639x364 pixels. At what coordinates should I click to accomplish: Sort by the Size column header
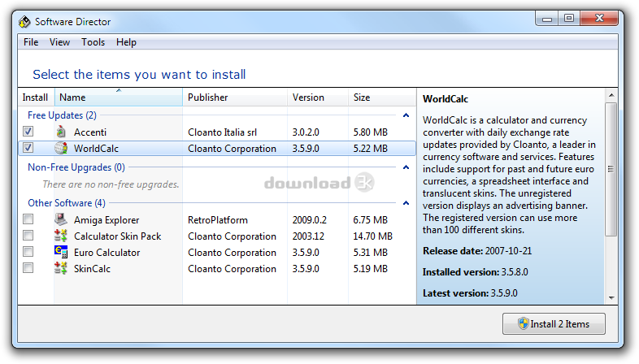coord(382,97)
